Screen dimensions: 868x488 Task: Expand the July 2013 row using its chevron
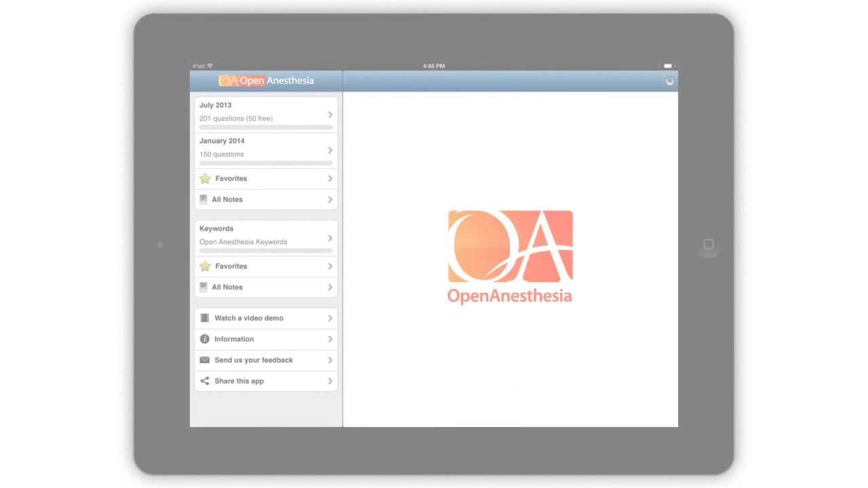[330, 115]
